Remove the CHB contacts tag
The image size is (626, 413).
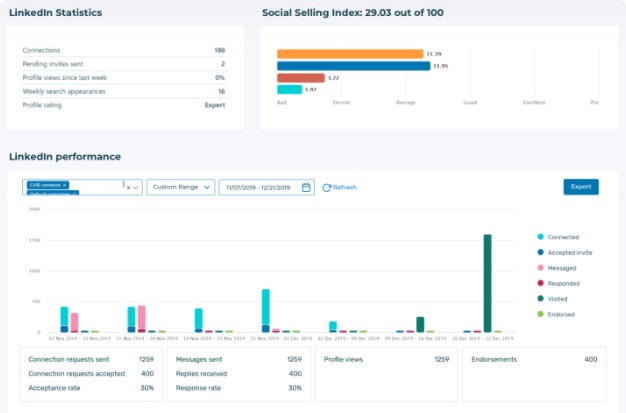(64, 185)
